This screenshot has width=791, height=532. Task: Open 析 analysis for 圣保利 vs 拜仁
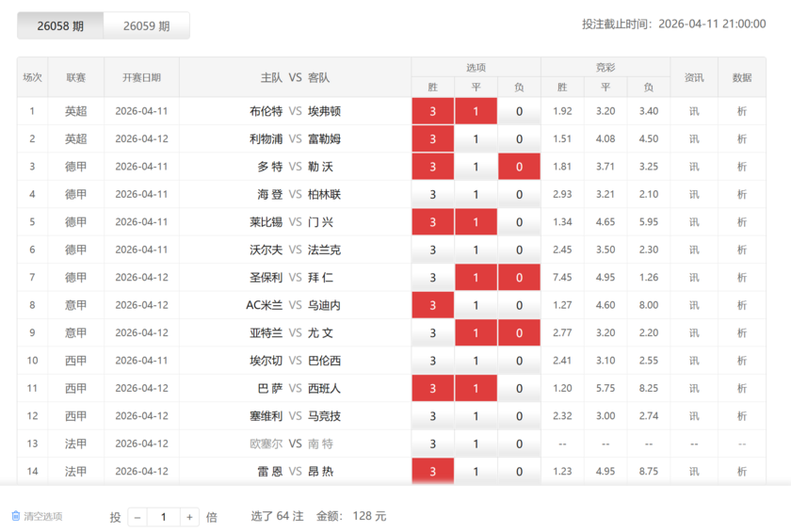point(742,278)
